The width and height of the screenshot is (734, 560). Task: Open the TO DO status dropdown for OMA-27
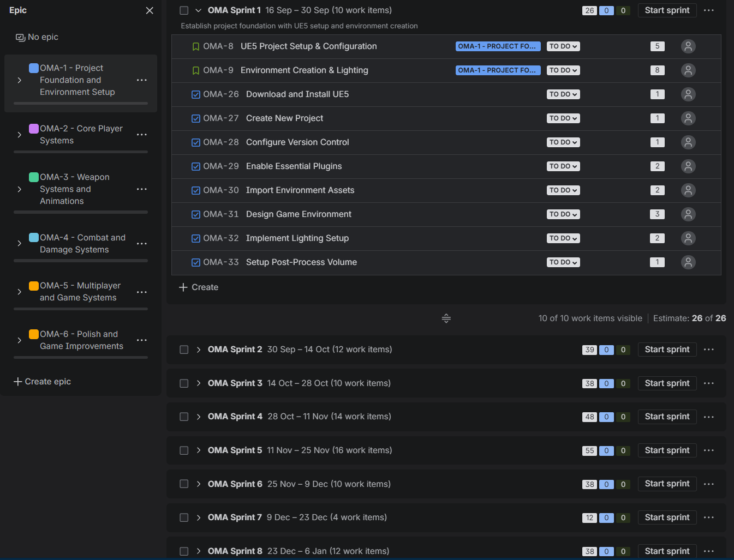pos(563,118)
